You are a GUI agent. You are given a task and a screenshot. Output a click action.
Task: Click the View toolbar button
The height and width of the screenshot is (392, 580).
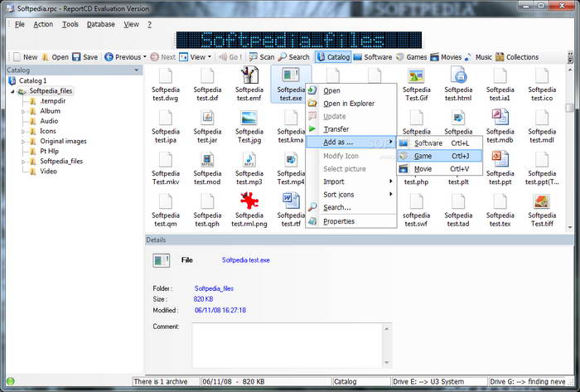pos(192,57)
